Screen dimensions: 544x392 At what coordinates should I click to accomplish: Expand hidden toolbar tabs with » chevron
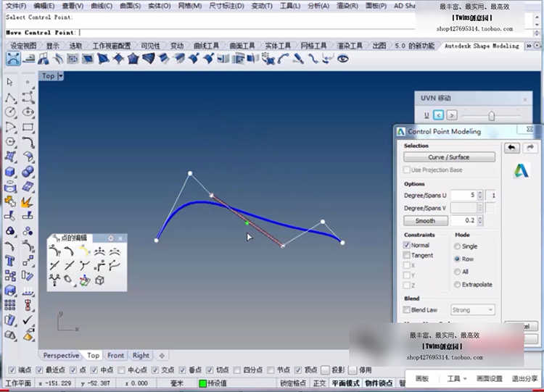[529, 46]
